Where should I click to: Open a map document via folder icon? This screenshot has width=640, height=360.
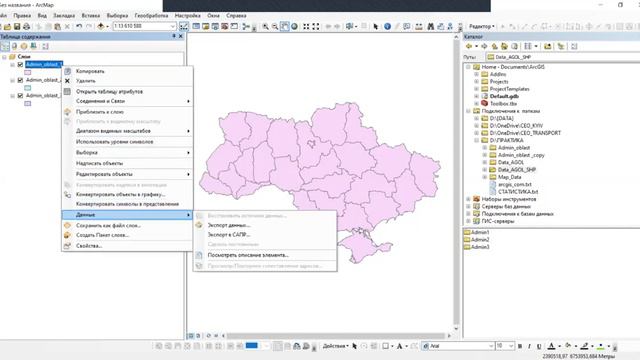pyautogui.click(x=8, y=27)
